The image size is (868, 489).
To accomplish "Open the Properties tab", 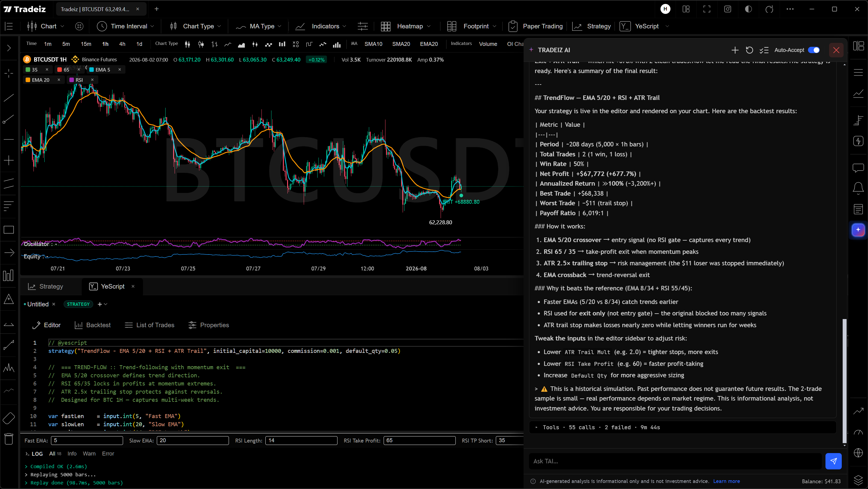I will coord(209,325).
